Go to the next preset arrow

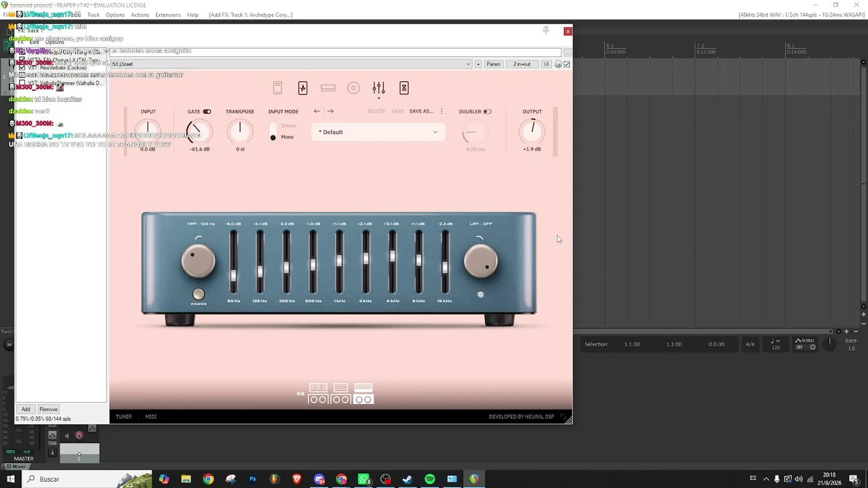point(330,111)
